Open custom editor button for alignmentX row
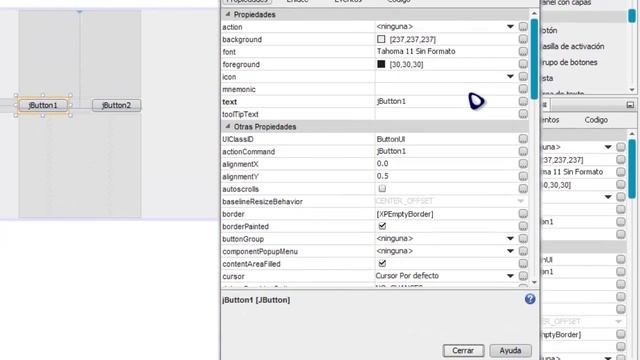The width and height of the screenshot is (640, 360). pos(523,164)
